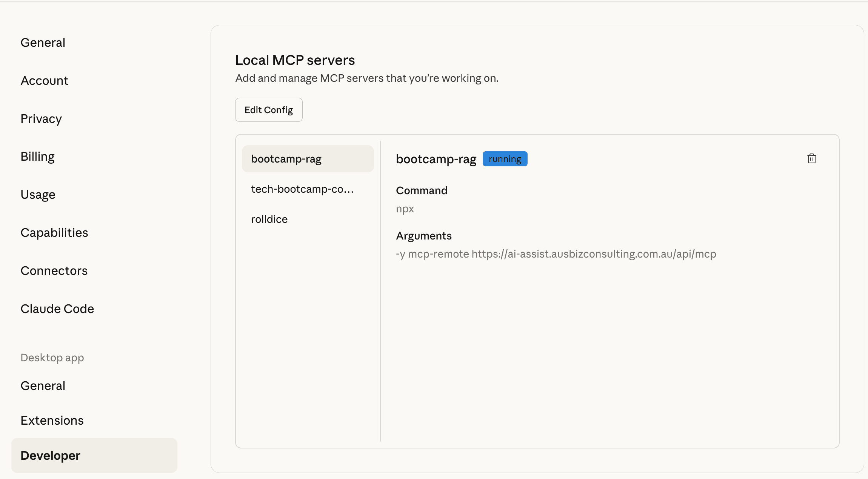Select the tech-bootcamp-co... server entry
868x479 pixels.
[x=302, y=189]
